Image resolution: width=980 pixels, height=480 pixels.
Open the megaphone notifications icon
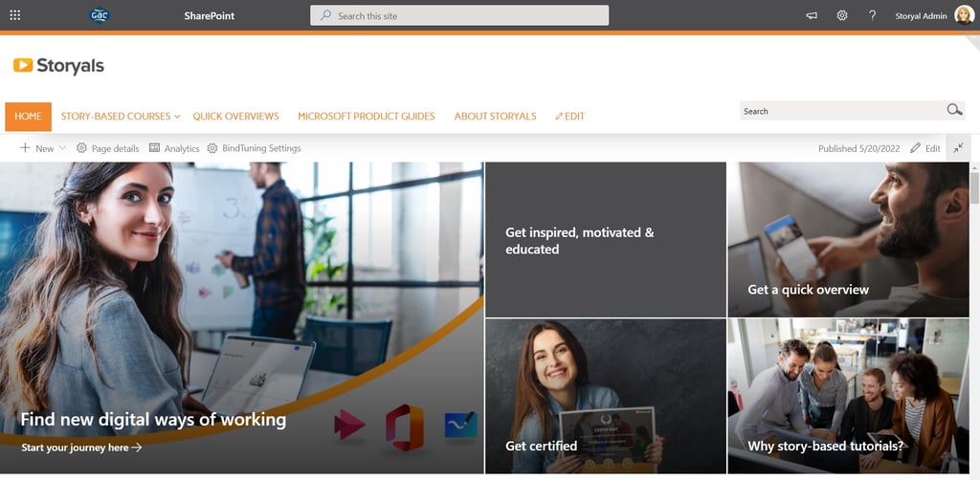pos(812,15)
